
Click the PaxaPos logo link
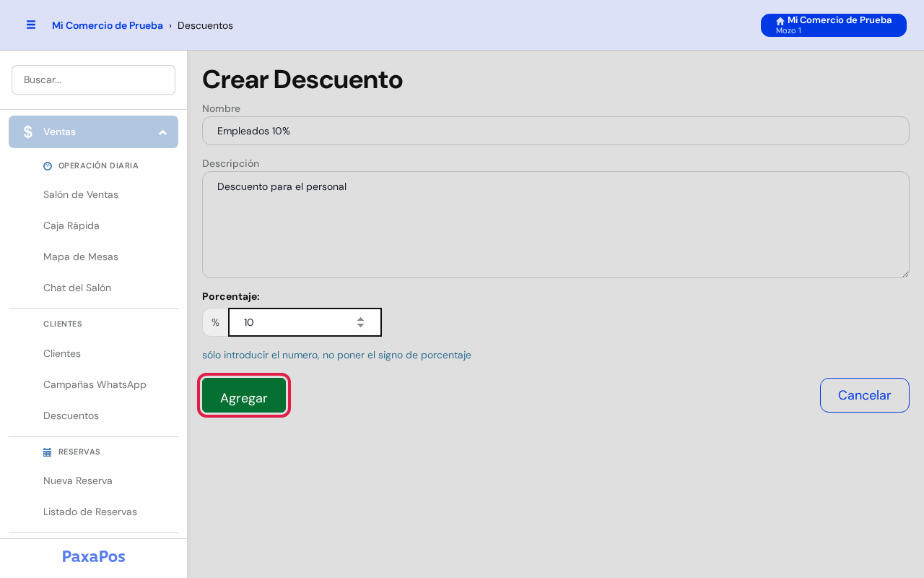coord(94,556)
